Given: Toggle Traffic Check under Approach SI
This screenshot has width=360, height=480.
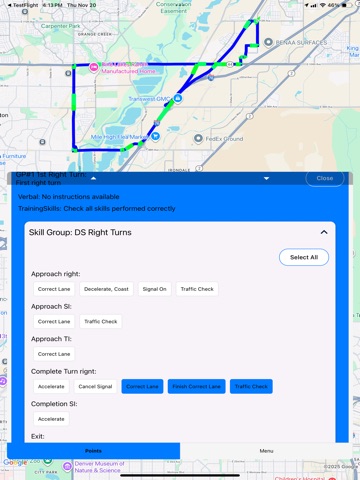Looking at the screenshot, I should [x=101, y=322].
